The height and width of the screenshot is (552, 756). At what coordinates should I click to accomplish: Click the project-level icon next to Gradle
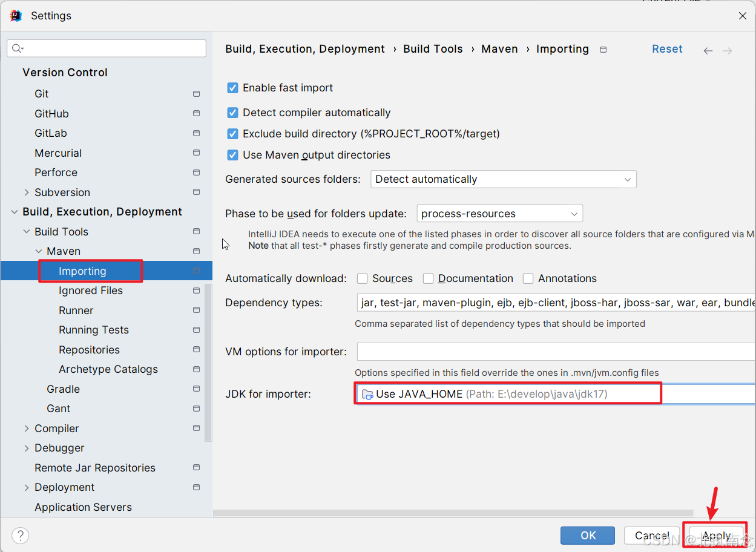point(196,389)
